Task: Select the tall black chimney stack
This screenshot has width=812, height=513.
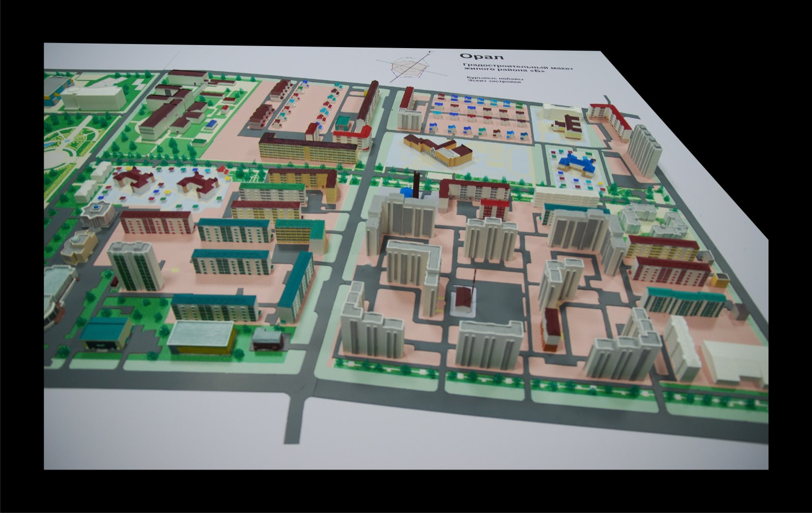Action: [x=416, y=184]
